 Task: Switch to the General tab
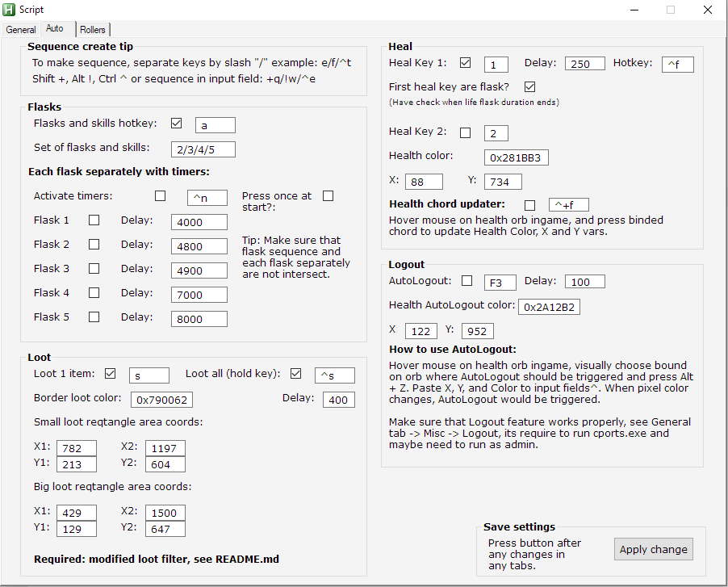pyautogui.click(x=21, y=30)
